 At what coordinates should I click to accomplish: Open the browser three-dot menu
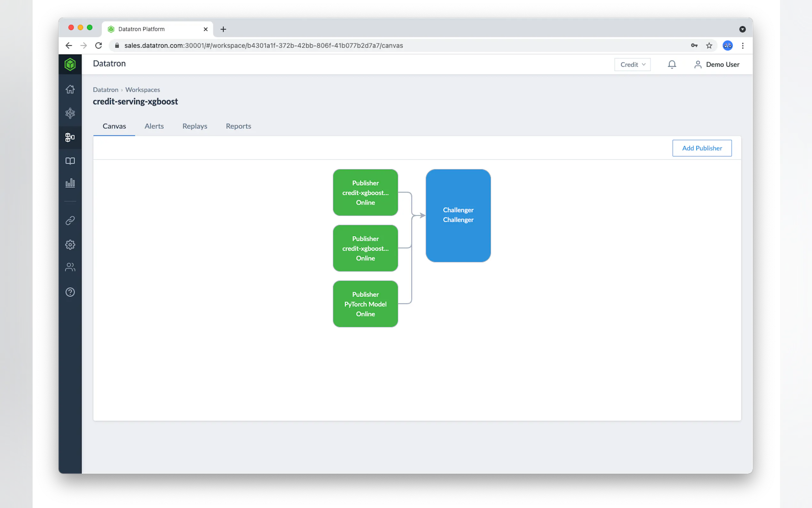coord(743,46)
